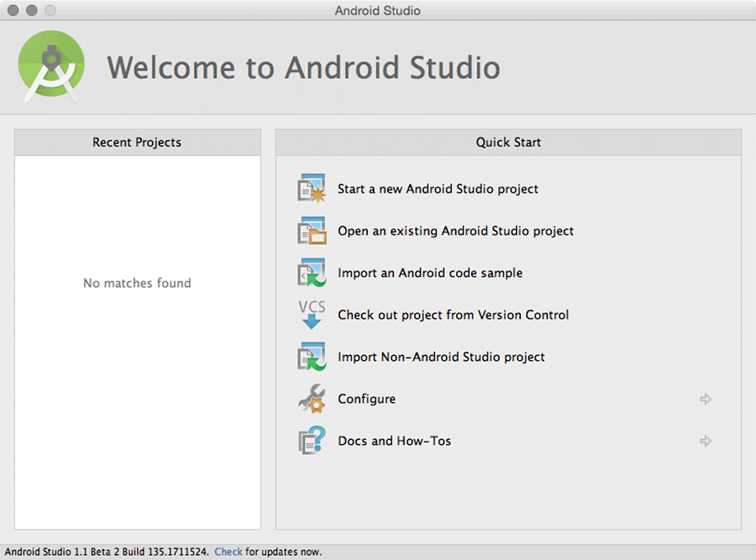This screenshot has height=560, width=756.
Task: Click the import Non-Android Studio project icon
Action: (x=312, y=356)
